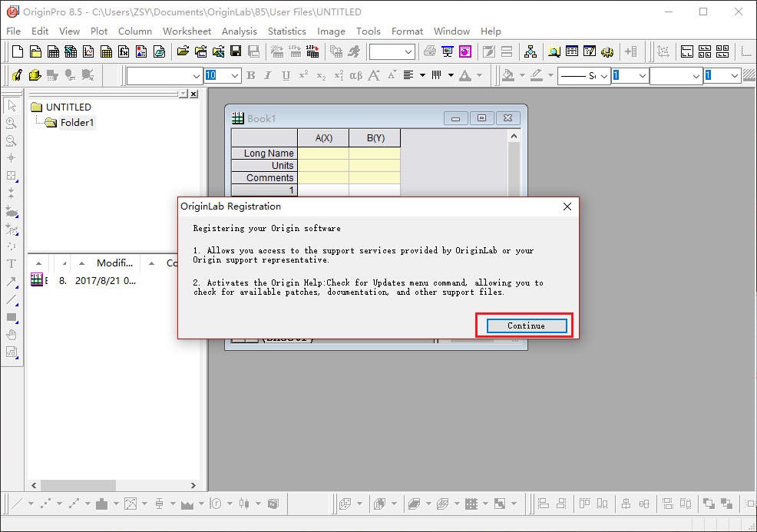The height and width of the screenshot is (532, 757).
Task: Open the line style dropdown
Action: [603, 75]
